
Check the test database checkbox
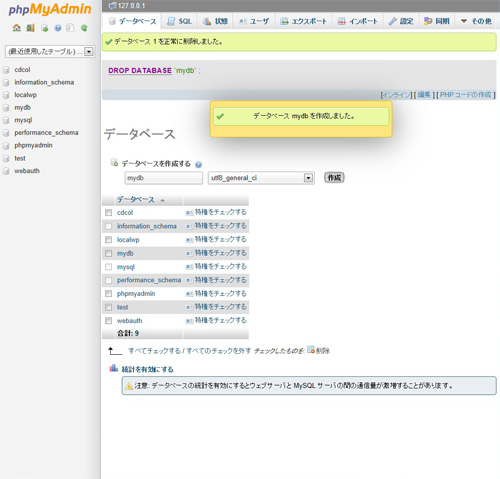pyautogui.click(x=108, y=307)
